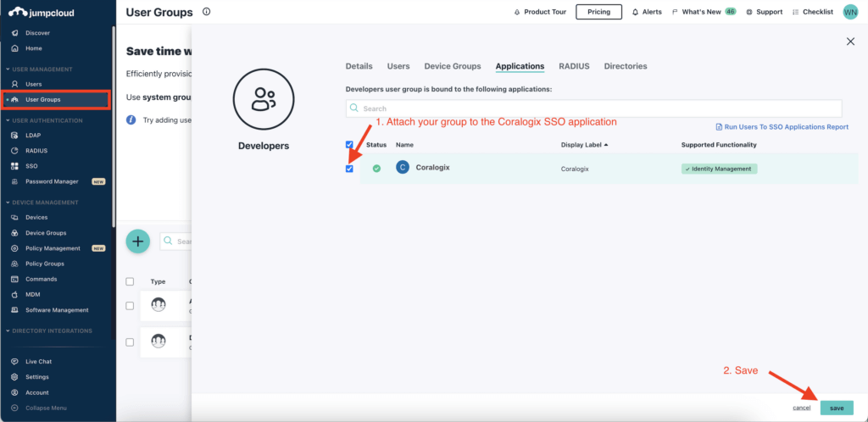Click the user groups search field
This screenshot has height=422, width=868.
pos(175,242)
